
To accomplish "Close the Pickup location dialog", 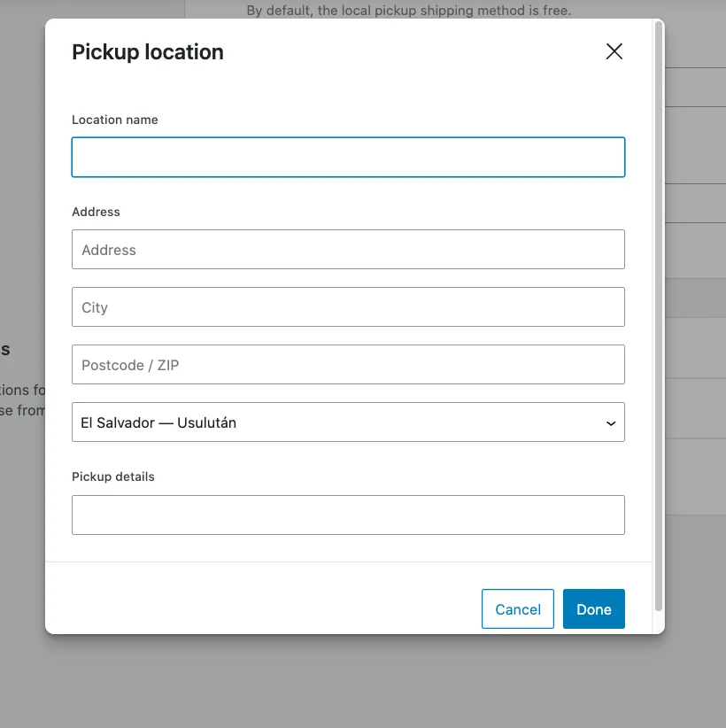I will tap(614, 51).
